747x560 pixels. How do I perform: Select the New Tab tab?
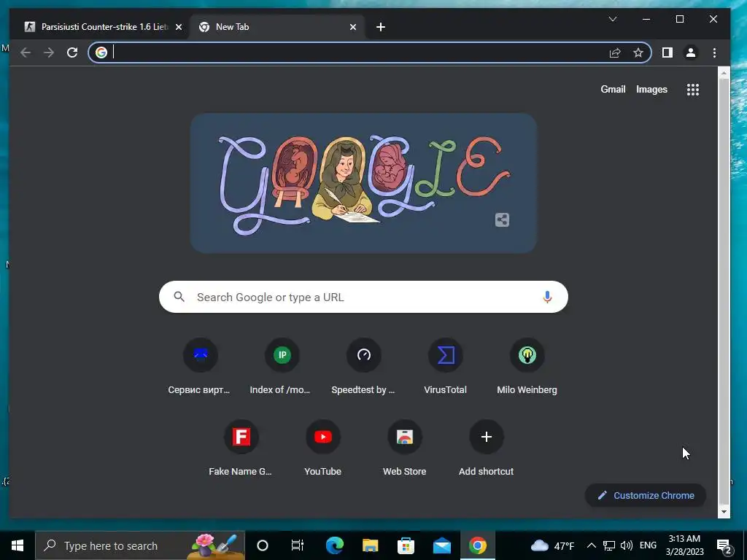pyautogui.click(x=276, y=27)
